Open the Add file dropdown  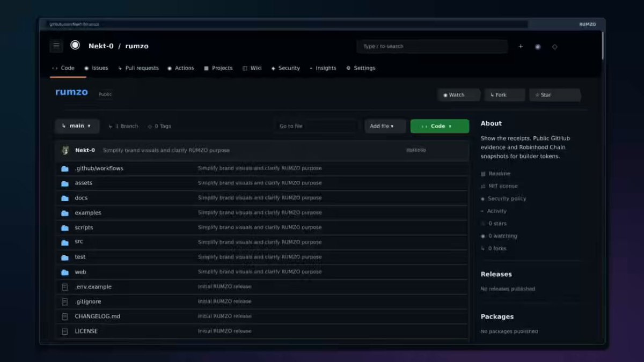385,126
